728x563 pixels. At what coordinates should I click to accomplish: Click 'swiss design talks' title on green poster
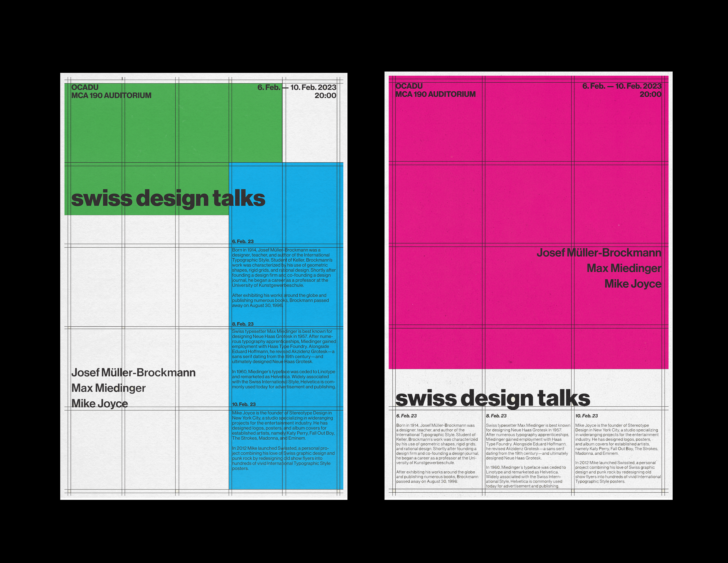[x=168, y=198]
